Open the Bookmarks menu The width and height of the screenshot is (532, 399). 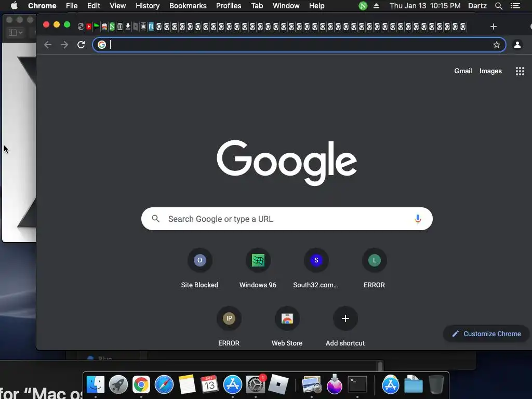coord(188,6)
